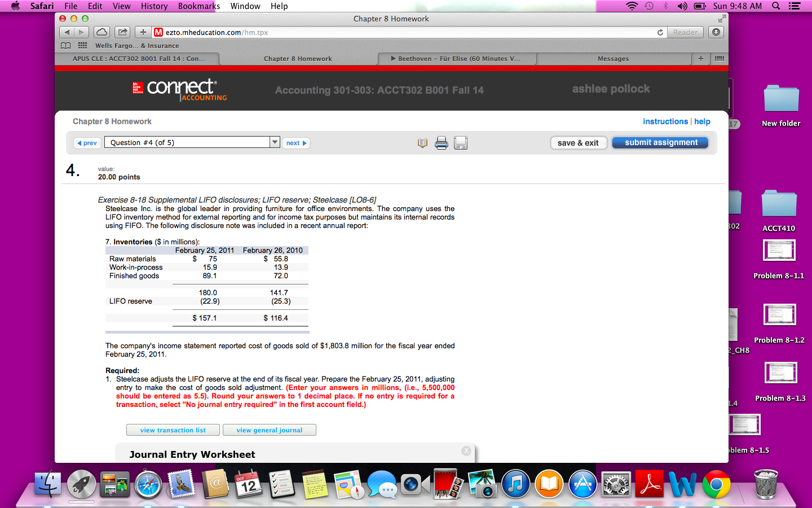Select the ACCT410 desktop folder

[x=779, y=211]
